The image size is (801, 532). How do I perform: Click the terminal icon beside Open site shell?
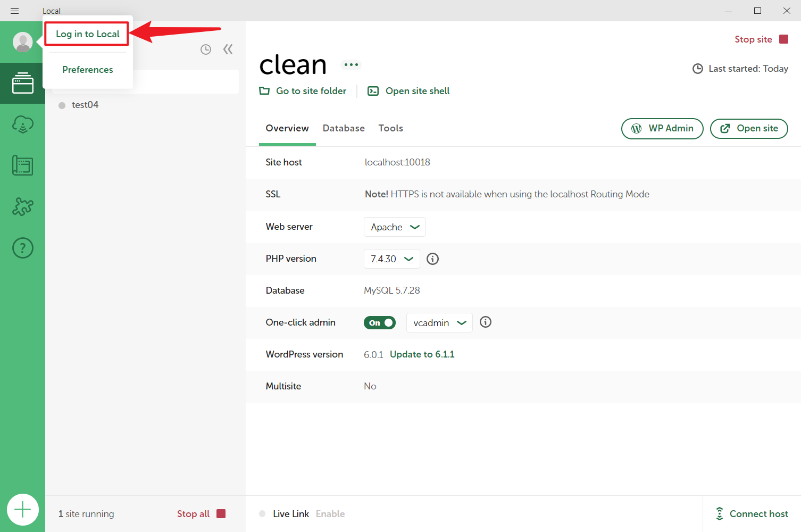click(x=373, y=91)
